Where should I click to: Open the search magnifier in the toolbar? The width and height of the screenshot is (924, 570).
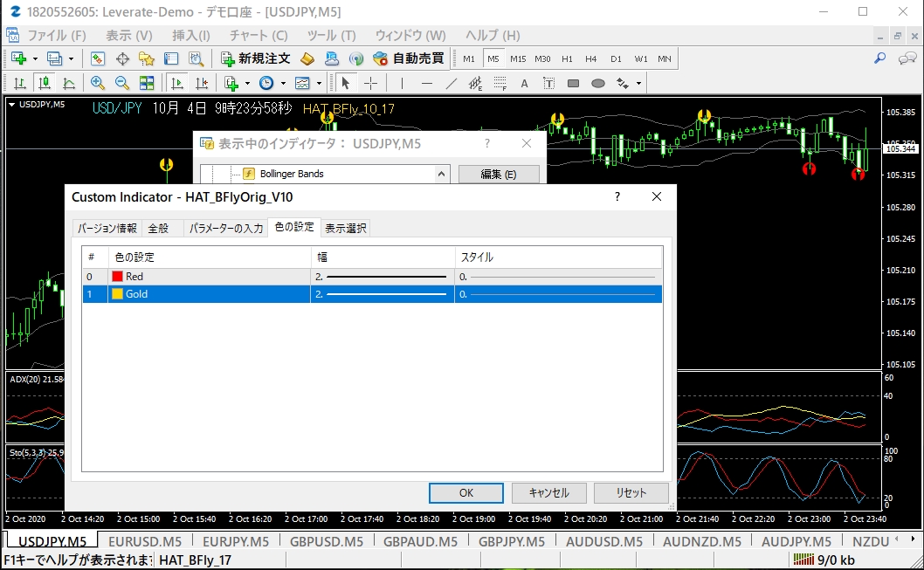point(879,58)
